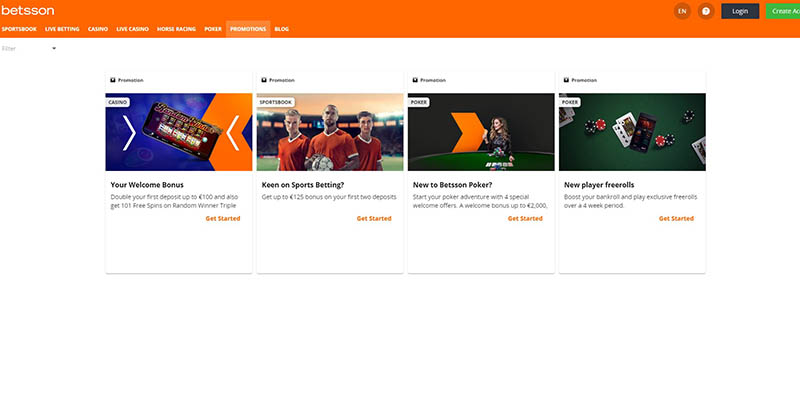This screenshot has height=400, width=800.
Task: Click the promotion icon on Betsson Poker card
Action: pyautogui.click(x=415, y=80)
